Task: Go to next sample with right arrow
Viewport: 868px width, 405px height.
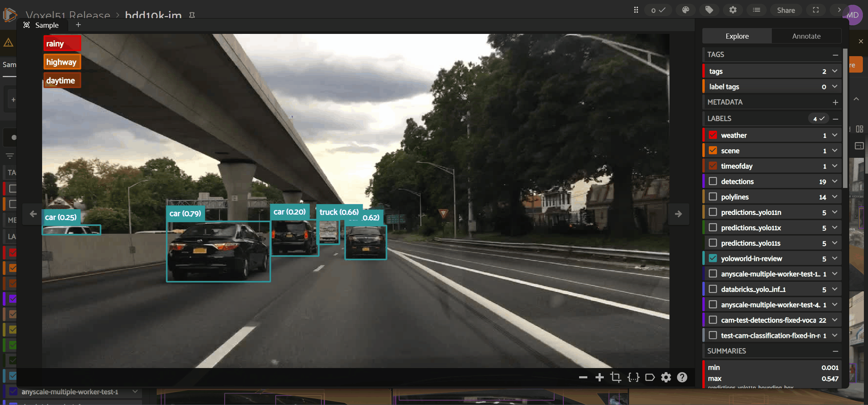Action: click(678, 214)
